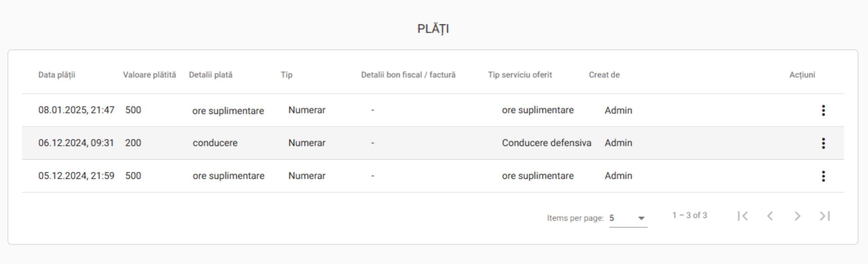
Task: Click the Tip column header
Action: coord(287,75)
